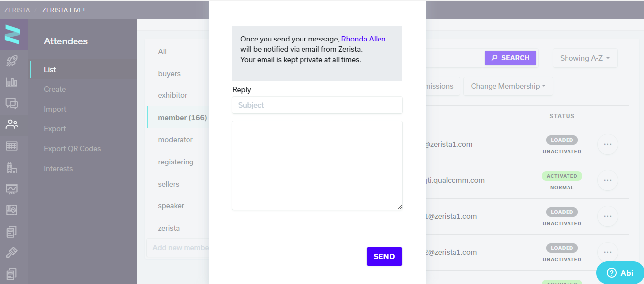Open the documents sidebar icon above the hammer
This screenshot has width=644, height=284.
click(x=12, y=231)
